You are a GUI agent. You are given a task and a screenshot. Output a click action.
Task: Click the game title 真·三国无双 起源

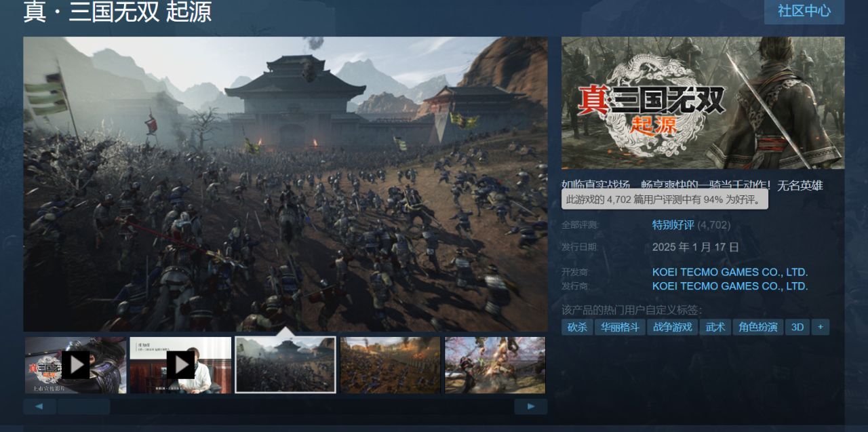click(117, 12)
